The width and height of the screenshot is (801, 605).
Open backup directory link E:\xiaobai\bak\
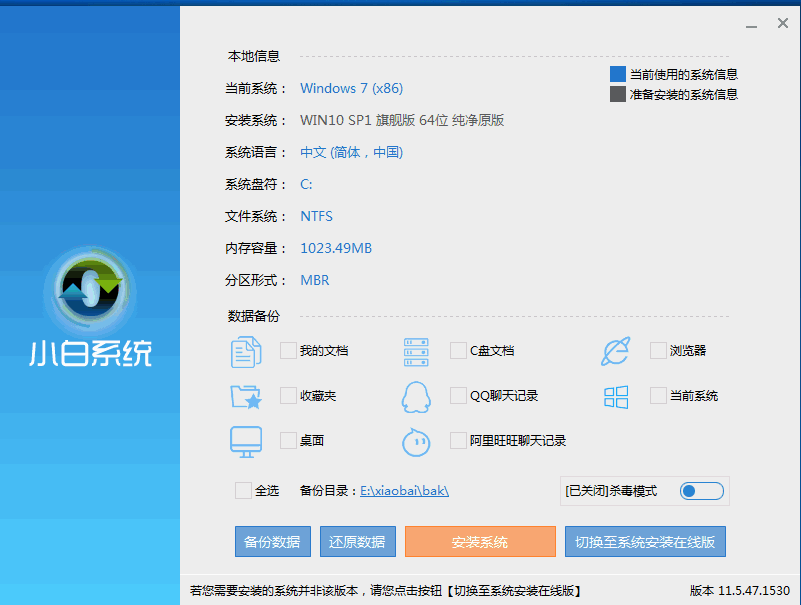pos(405,491)
